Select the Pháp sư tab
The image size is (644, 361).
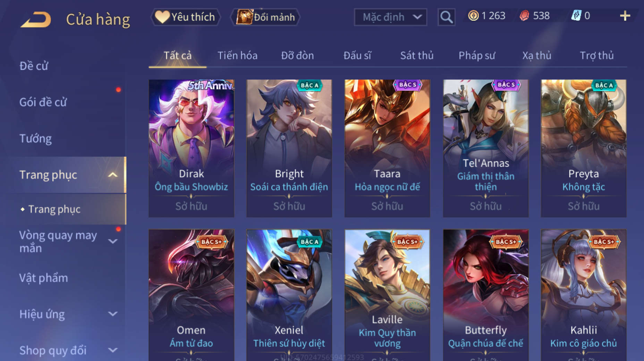[477, 56]
